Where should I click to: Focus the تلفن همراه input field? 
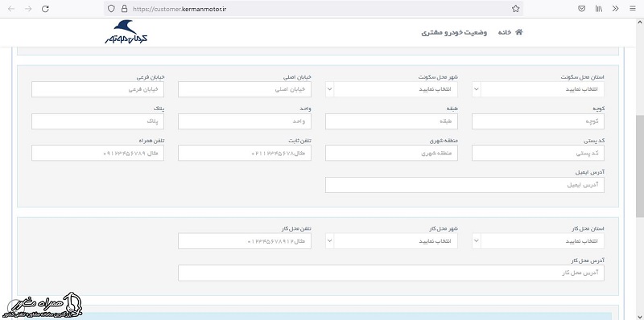click(x=97, y=153)
